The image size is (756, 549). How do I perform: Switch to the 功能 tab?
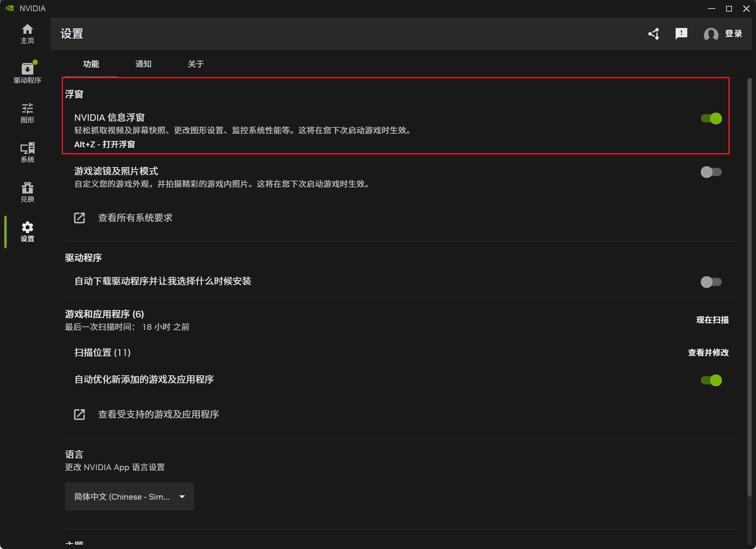91,64
